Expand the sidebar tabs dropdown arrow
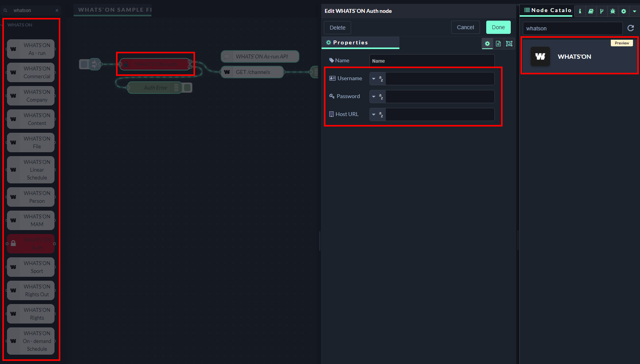This screenshot has height=364, width=640. 634,11
